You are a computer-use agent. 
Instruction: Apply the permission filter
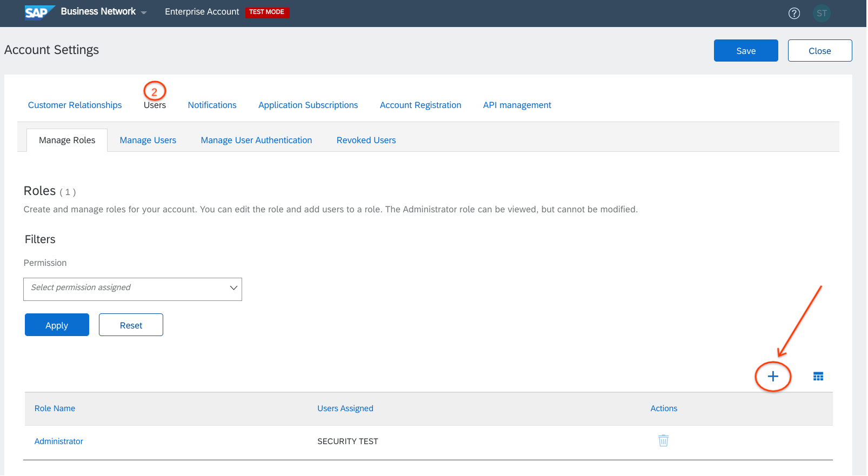(57, 325)
